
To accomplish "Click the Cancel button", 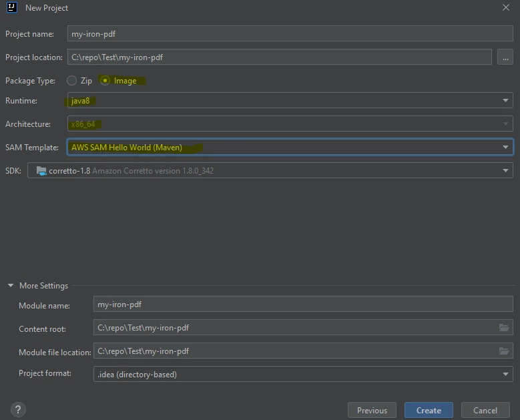I will click(x=485, y=410).
